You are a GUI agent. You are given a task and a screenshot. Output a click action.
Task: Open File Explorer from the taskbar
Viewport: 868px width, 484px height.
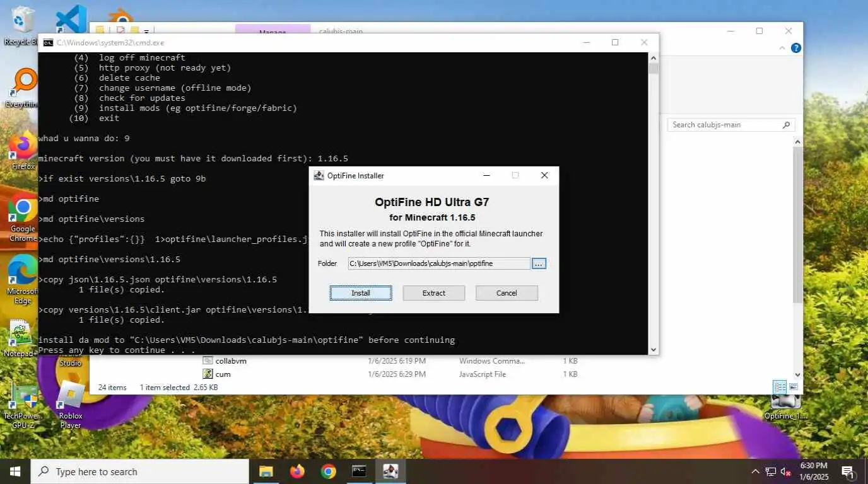coord(266,471)
